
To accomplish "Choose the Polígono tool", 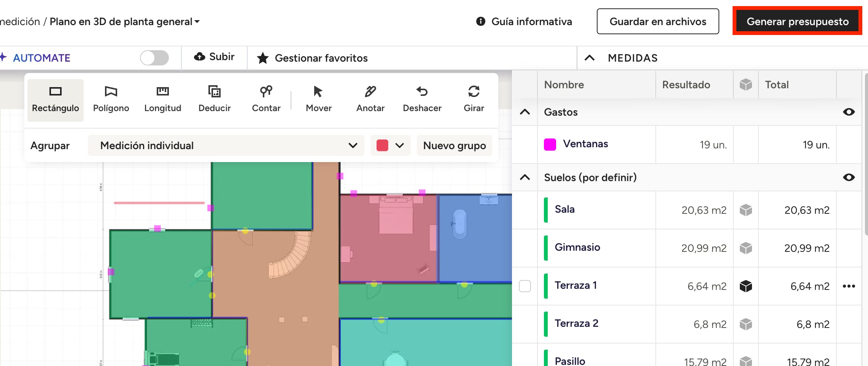I will click(x=111, y=100).
